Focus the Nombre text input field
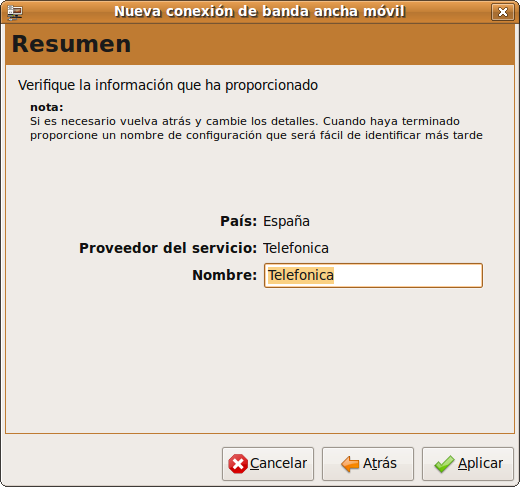Screen dimensions: 520x487 coord(373,275)
